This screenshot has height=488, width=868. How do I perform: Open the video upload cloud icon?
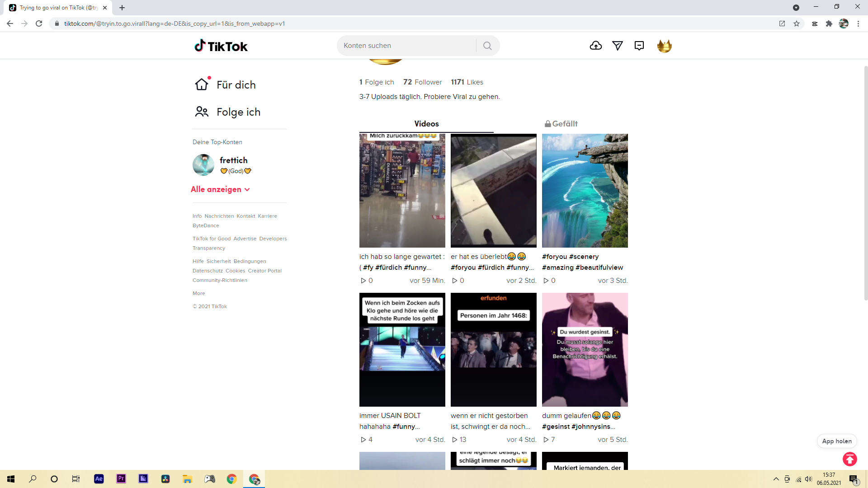pos(596,46)
